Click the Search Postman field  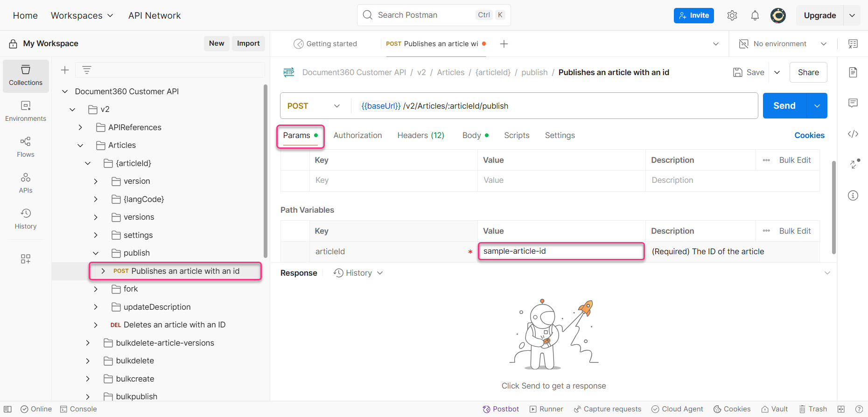tap(434, 15)
